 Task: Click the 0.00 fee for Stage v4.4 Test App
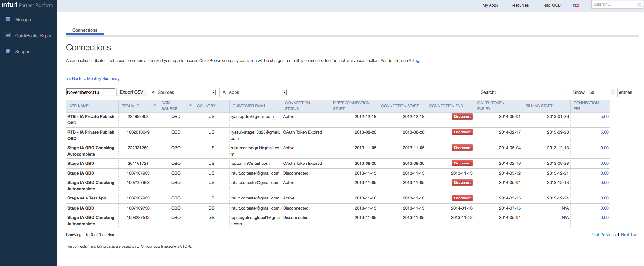coord(604,198)
